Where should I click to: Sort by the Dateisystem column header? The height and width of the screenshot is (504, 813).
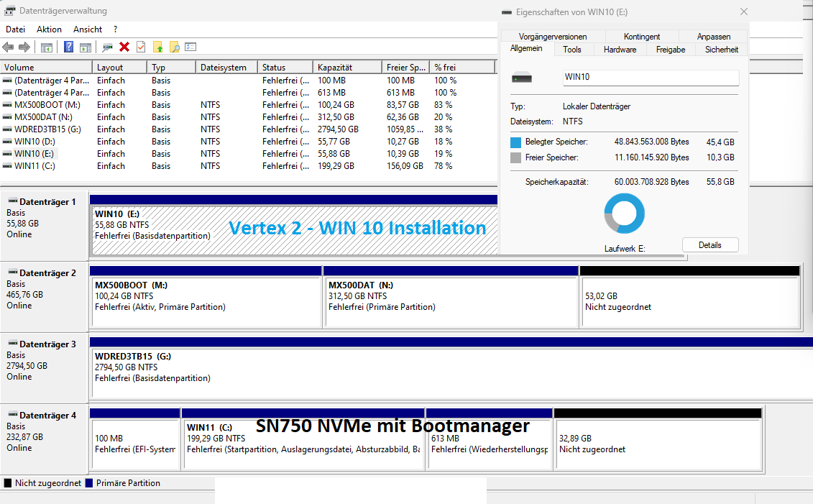[x=227, y=68]
